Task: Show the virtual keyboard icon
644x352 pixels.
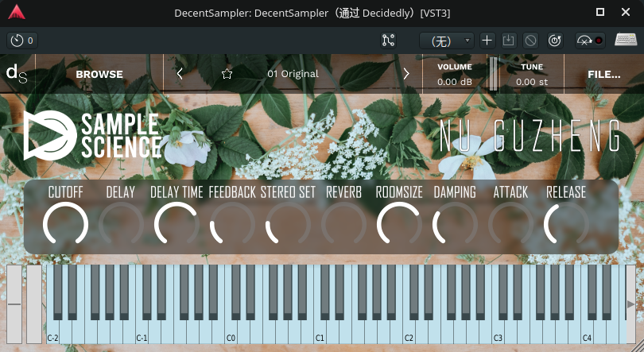Action: (626, 40)
